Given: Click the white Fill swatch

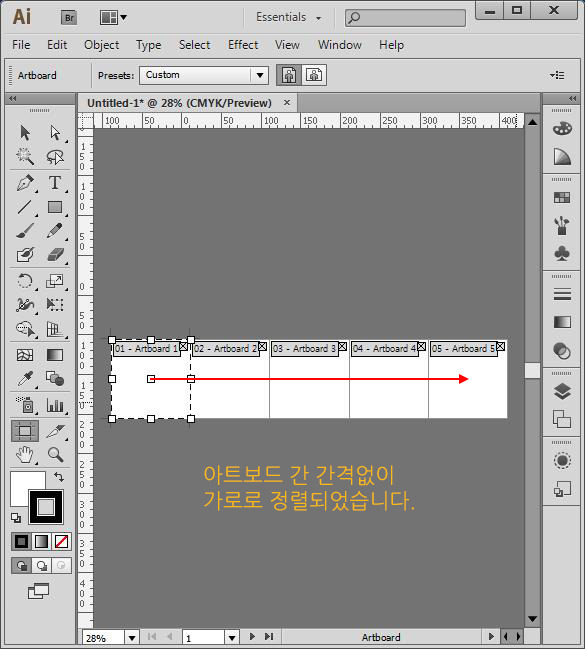Looking at the screenshot, I should 21,482.
